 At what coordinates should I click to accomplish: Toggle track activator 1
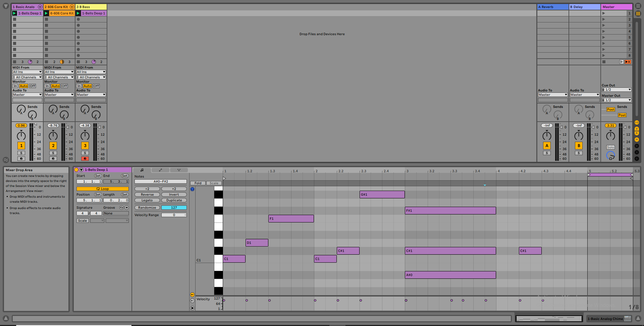(21, 146)
